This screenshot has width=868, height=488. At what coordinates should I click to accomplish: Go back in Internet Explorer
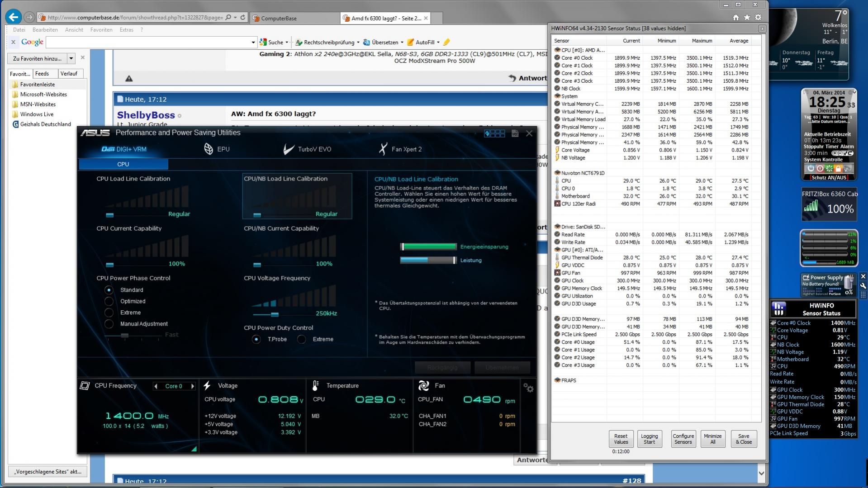[x=14, y=17]
